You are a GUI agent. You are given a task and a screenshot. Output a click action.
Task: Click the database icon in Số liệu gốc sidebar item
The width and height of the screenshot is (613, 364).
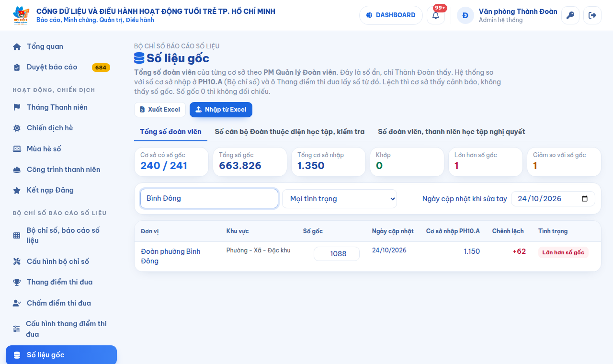pyautogui.click(x=17, y=355)
